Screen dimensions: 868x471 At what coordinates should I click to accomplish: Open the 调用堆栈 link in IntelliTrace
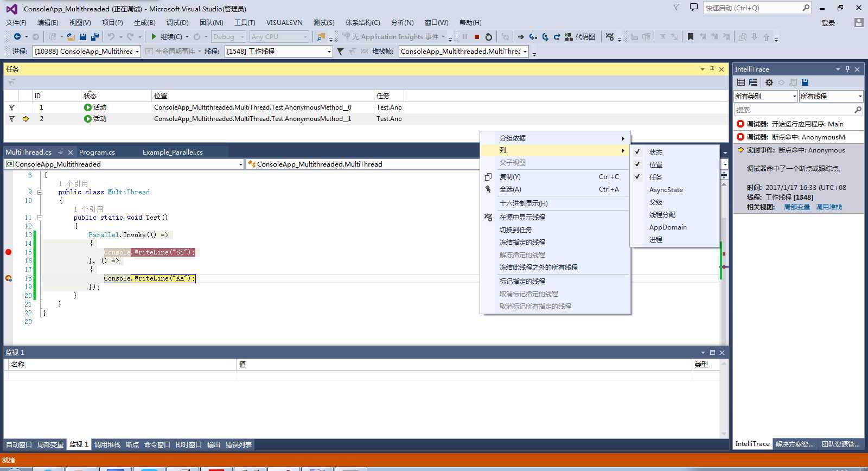coord(829,207)
